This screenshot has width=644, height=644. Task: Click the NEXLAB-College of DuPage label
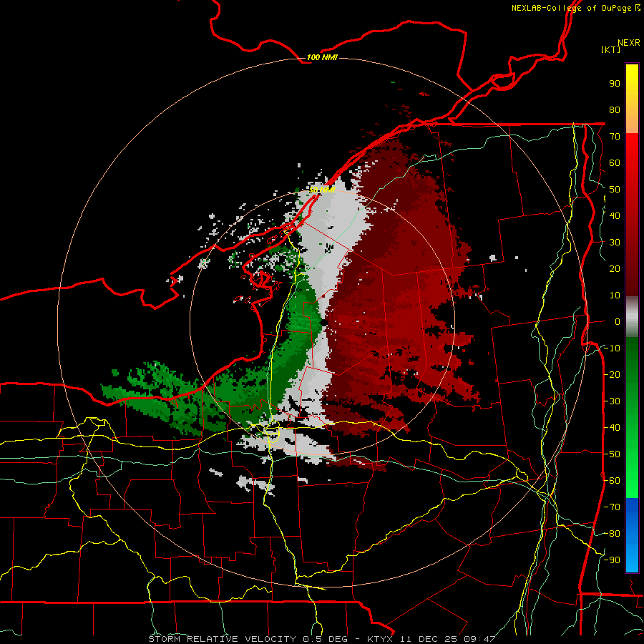click(575, 8)
